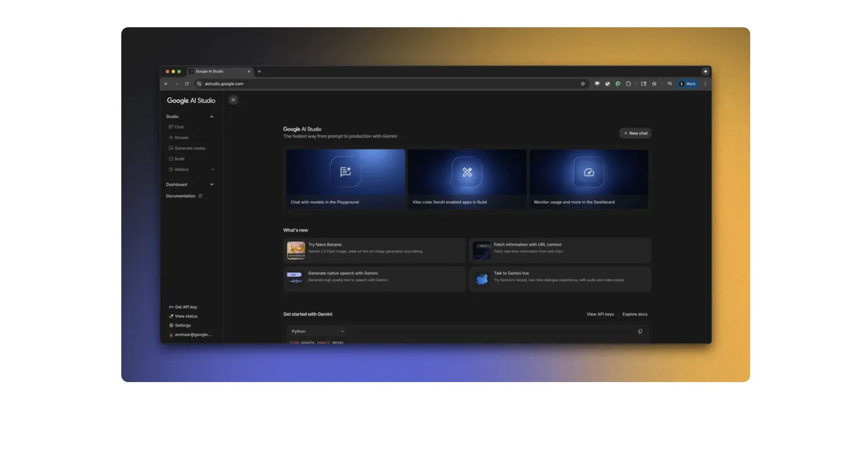This screenshot has height=450, width=868.
Task: Open the browser extensions puzzle icon
Action: [x=628, y=84]
